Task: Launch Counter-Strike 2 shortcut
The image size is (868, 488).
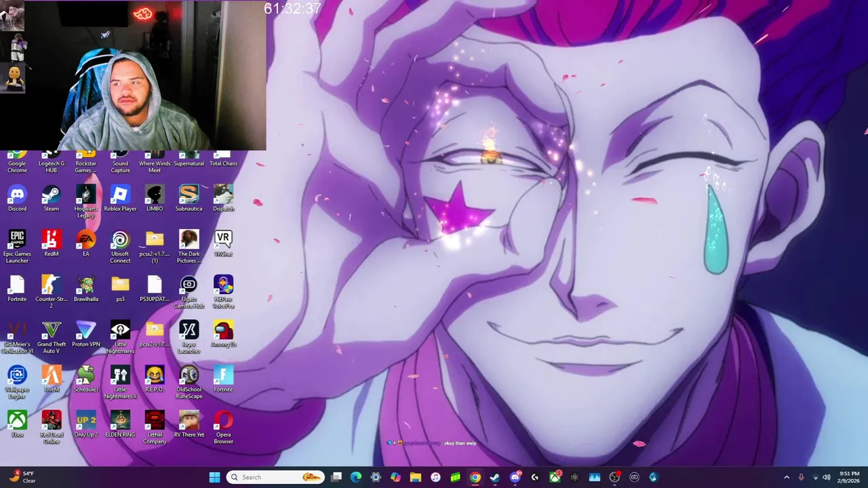Action: pos(52,292)
